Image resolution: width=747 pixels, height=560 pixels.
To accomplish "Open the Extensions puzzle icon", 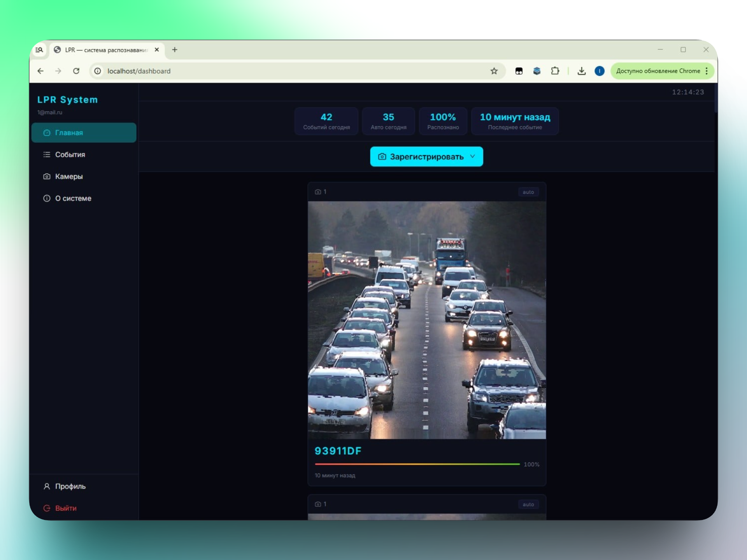I will click(555, 71).
